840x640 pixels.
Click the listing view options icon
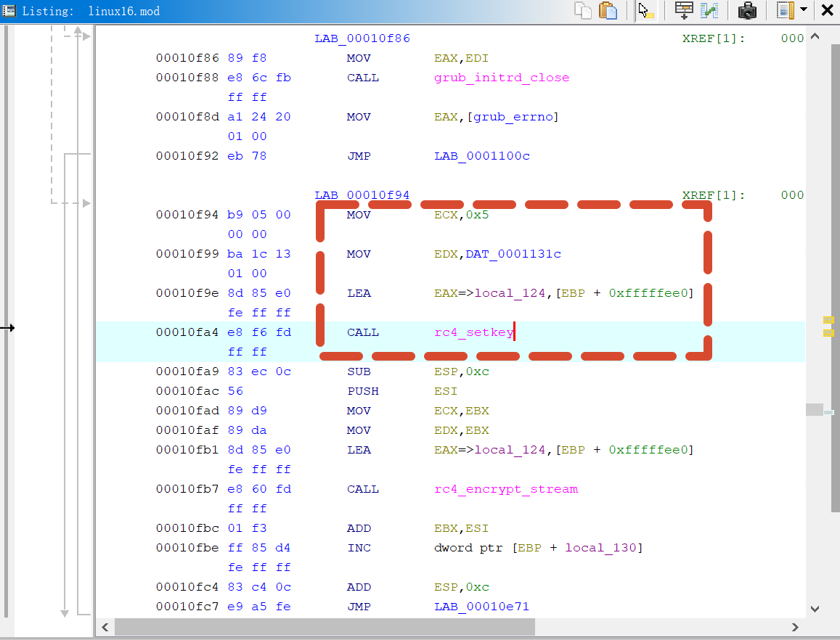click(x=785, y=11)
